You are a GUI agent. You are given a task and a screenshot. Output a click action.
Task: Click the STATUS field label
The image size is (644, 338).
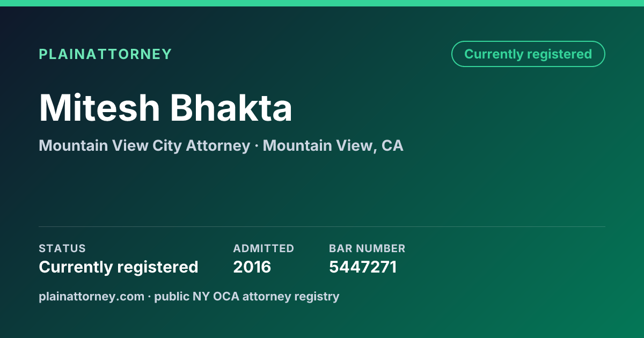(x=62, y=248)
